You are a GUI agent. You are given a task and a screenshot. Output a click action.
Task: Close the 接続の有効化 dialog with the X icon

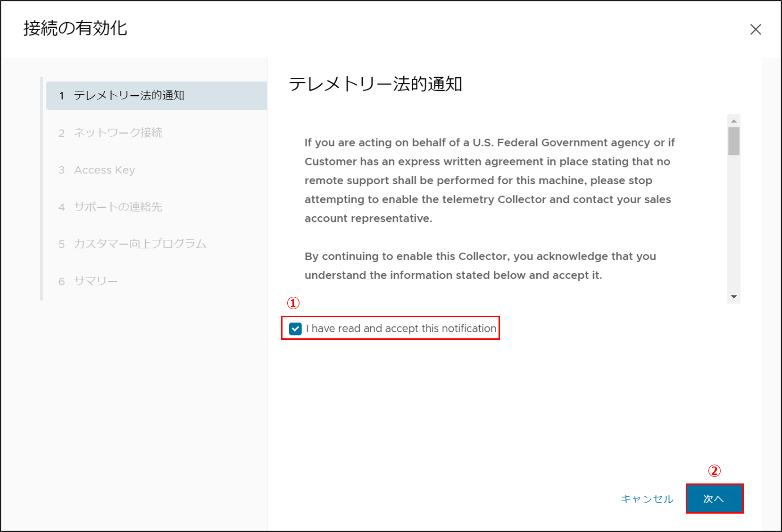[x=756, y=30]
